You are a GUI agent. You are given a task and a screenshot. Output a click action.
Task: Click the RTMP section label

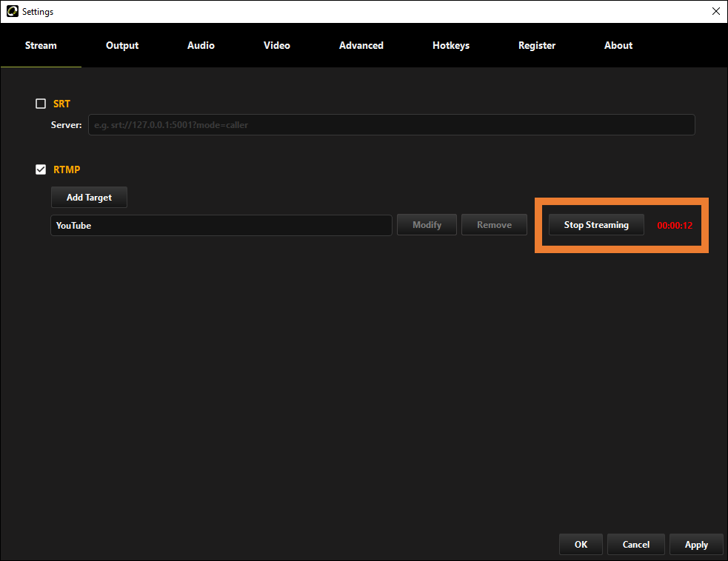coord(67,169)
